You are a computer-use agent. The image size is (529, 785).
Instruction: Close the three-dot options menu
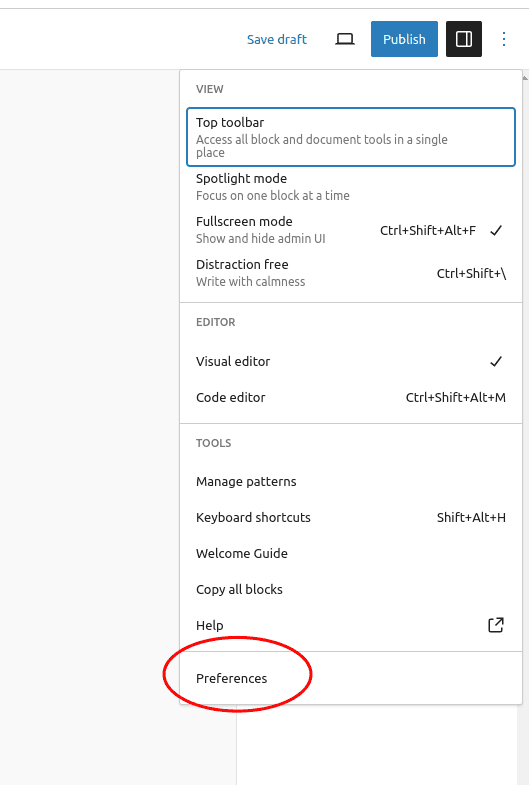[503, 39]
